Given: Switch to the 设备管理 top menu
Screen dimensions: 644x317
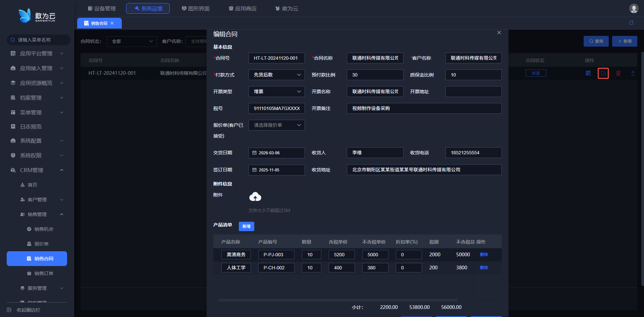Looking at the screenshot, I should (102, 8).
